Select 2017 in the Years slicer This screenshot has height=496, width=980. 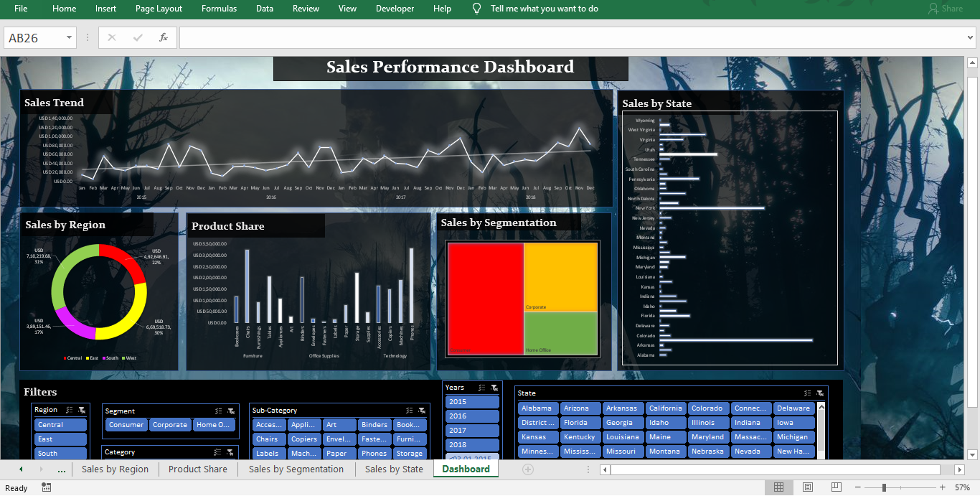pyautogui.click(x=471, y=429)
